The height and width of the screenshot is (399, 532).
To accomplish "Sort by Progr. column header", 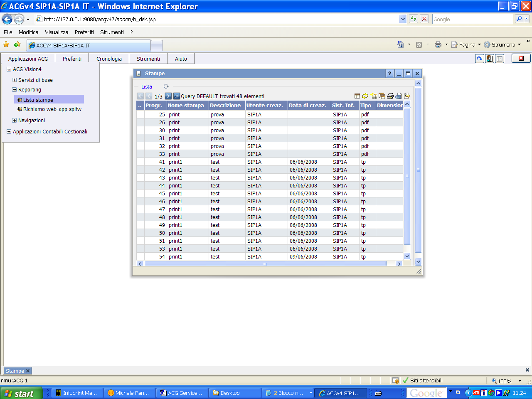I will point(155,106).
